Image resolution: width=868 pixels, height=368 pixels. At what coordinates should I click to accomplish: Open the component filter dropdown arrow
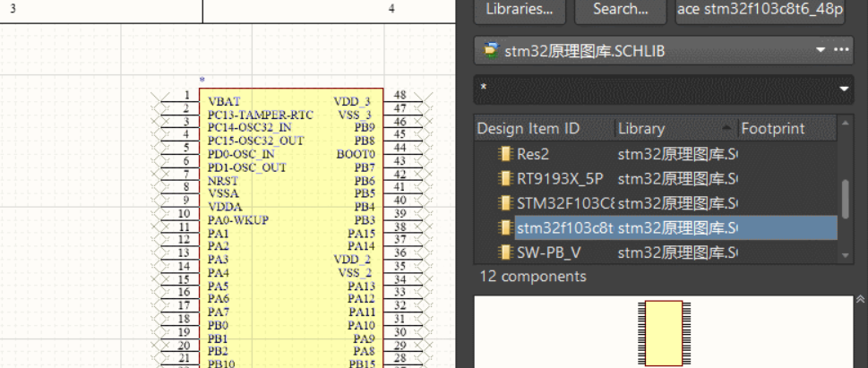844,90
